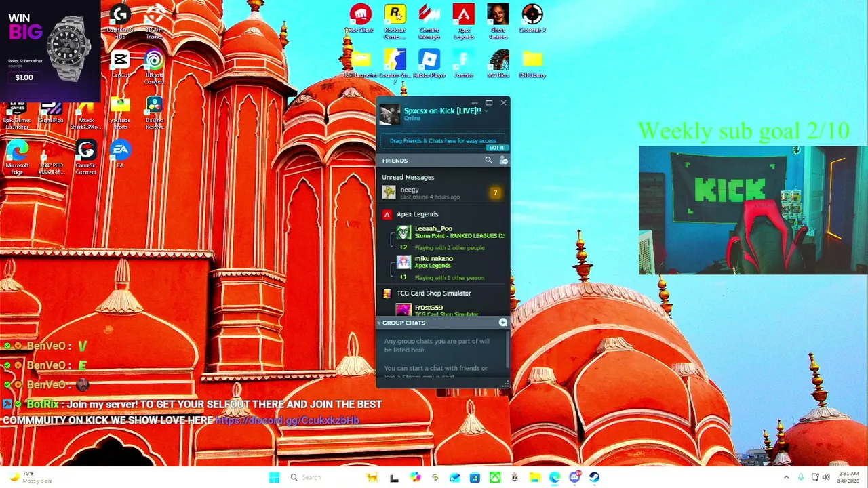Open the Steam profile avatar
Screen dimensions: 868x488
(x=390, y=115)
